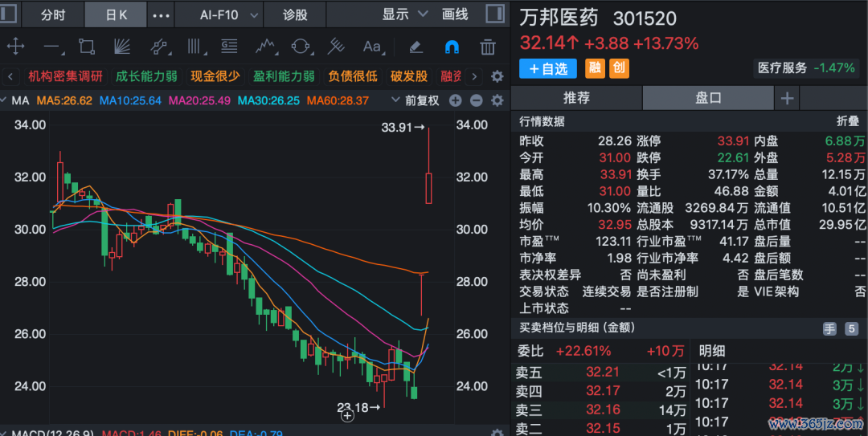The height and width of the screenshot is (436, 868).
Task: Zoom in chart with plus icon
Action: pyautogui.click(x=455, y=100)
